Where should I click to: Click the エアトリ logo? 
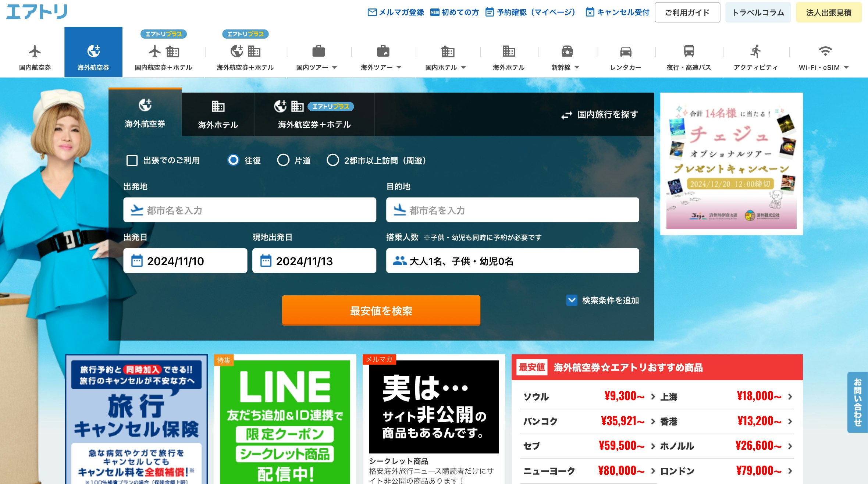pos(36,12)
